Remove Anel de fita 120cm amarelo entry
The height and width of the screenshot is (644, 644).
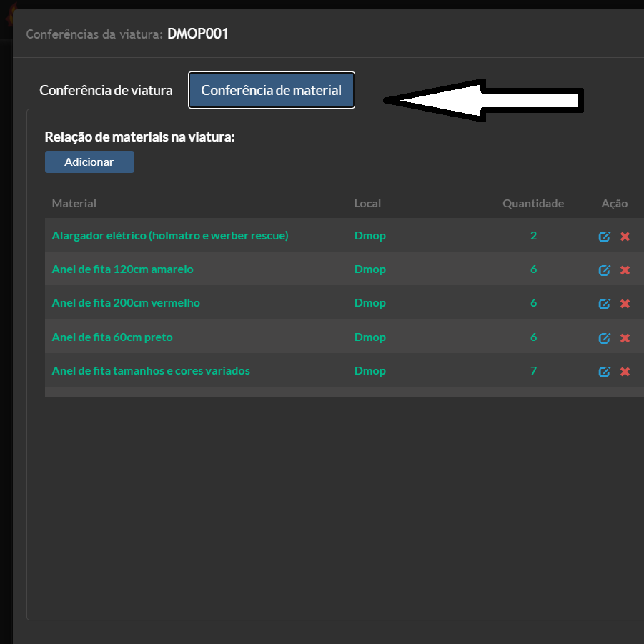[x=625, y=270]
